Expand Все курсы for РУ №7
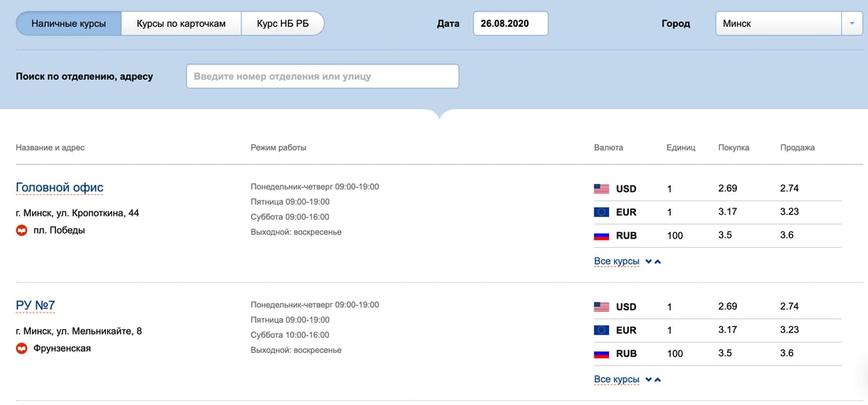The height and width of the screenshot is (405, 868). [x=617, y=380]
